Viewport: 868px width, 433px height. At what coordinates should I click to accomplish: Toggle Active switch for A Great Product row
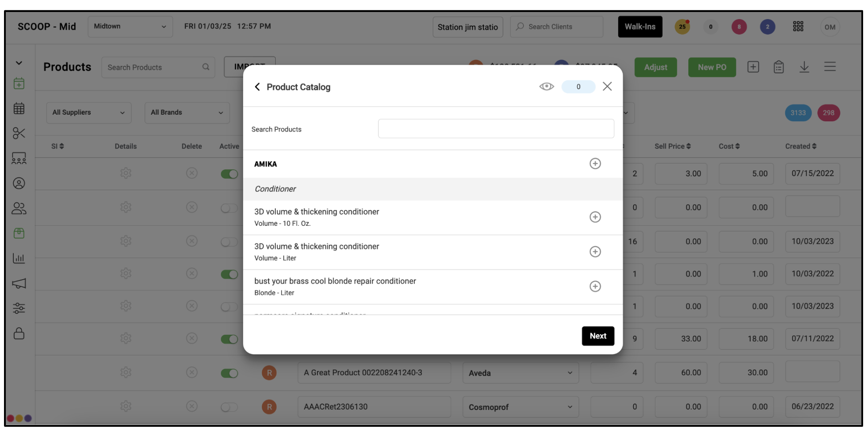pos(229,373)
